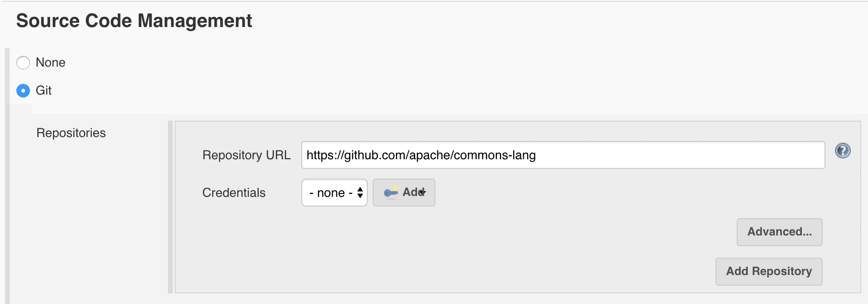Click the Source Code Management heading
The width and height of the screenshot is (868, 304).
click(134, 21)
